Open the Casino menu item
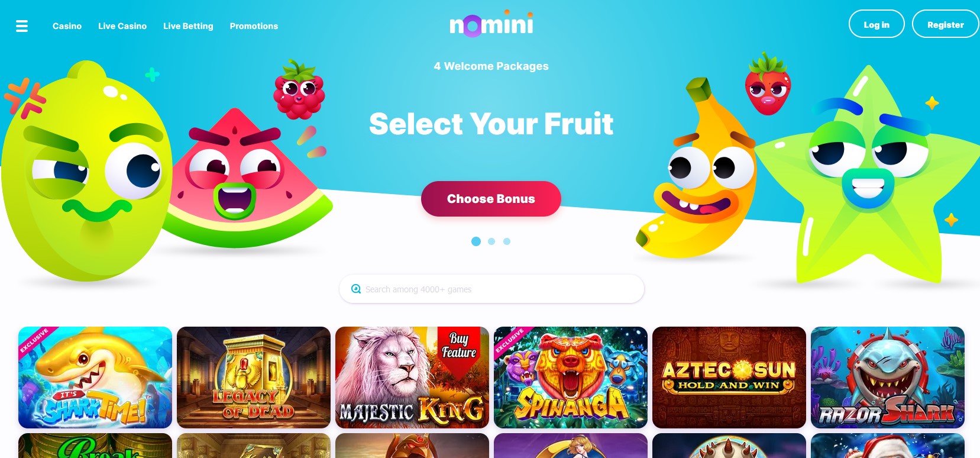The width and height of the screenshot is (980, 458). coord(67,26)
